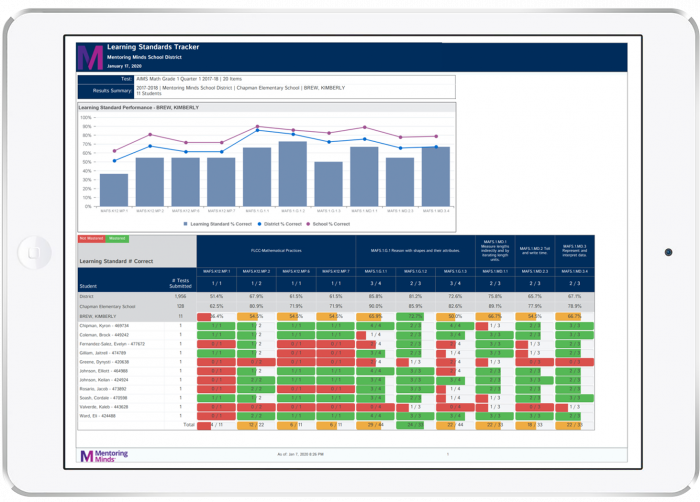The image size is (700, 502).
Task: Select the BREW, KIMBERLY teacher row
Action: click(100, 316)
